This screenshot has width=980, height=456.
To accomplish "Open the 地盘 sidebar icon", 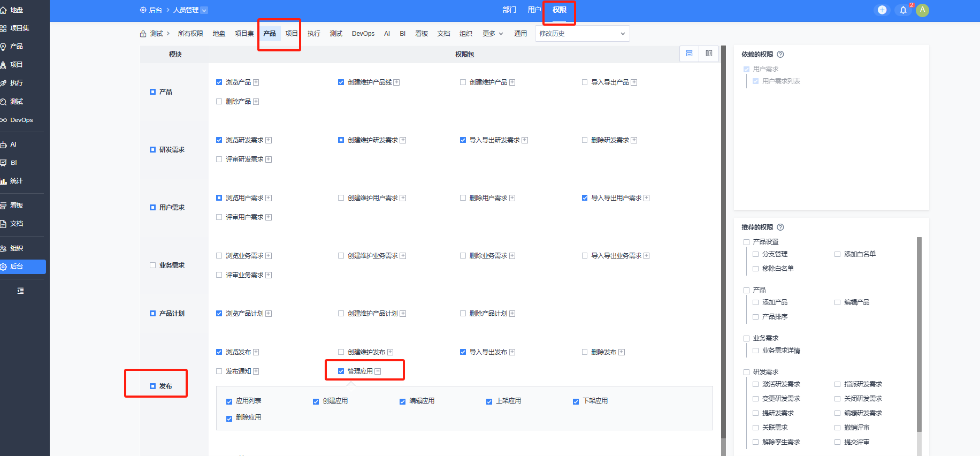I will pos(3,10).
